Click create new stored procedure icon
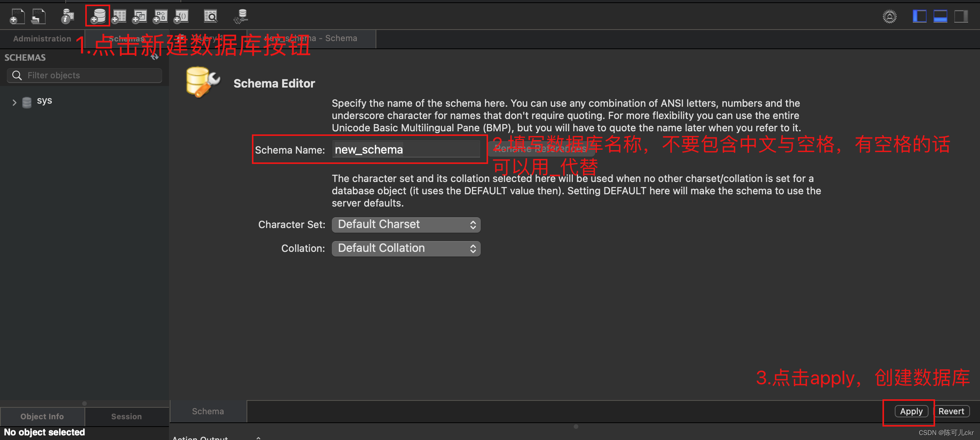 (x=161, y=17)
